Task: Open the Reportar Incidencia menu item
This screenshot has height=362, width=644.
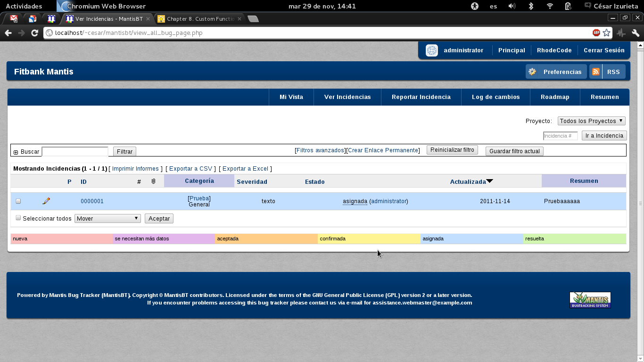Action: [x=421, y=97]
